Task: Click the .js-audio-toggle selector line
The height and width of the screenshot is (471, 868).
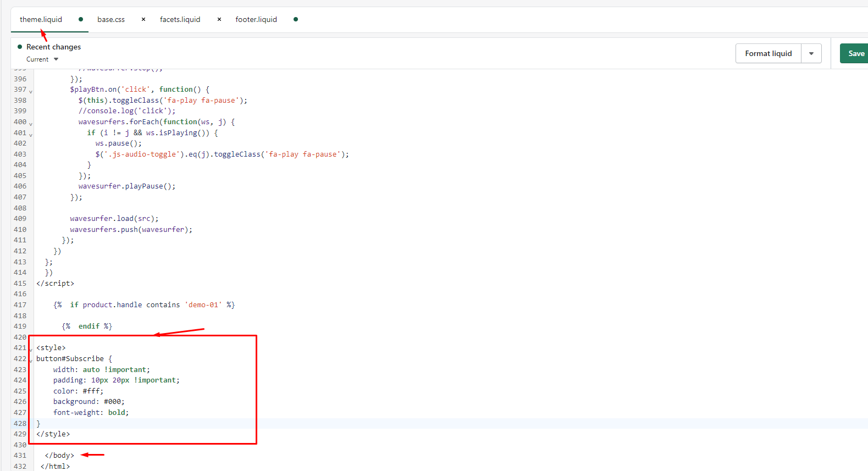Action: pyautogui.click(x=222, y=154)
